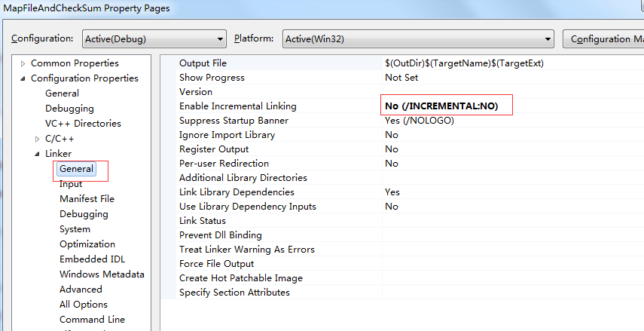Select General under the Linker node
The width and height of the screenshot is (644, 331).
click(76, 169)
